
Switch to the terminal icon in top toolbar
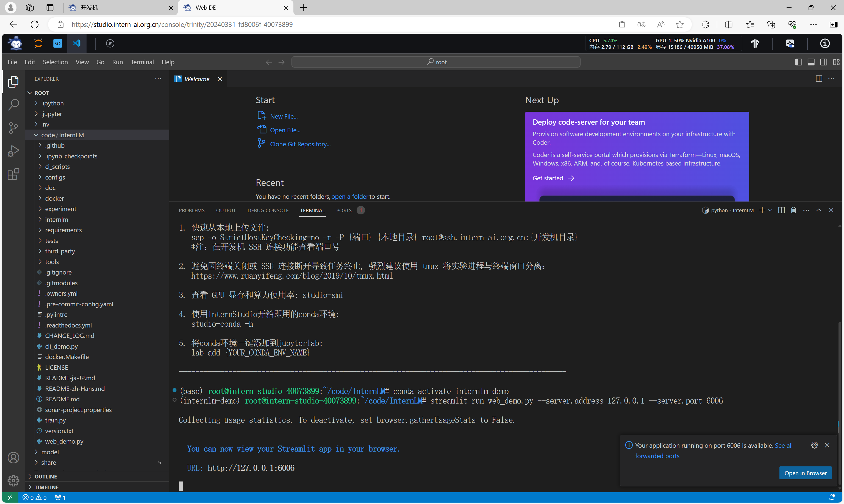click(57, 43)
